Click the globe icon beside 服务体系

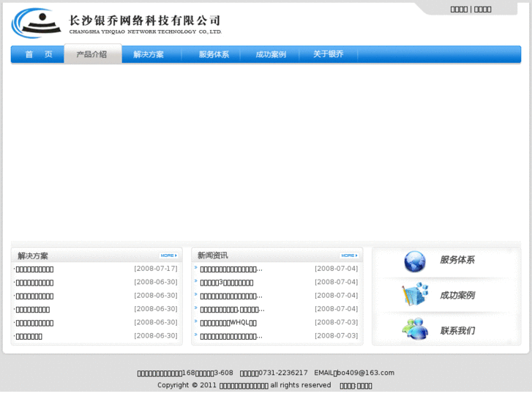[415, 261]
